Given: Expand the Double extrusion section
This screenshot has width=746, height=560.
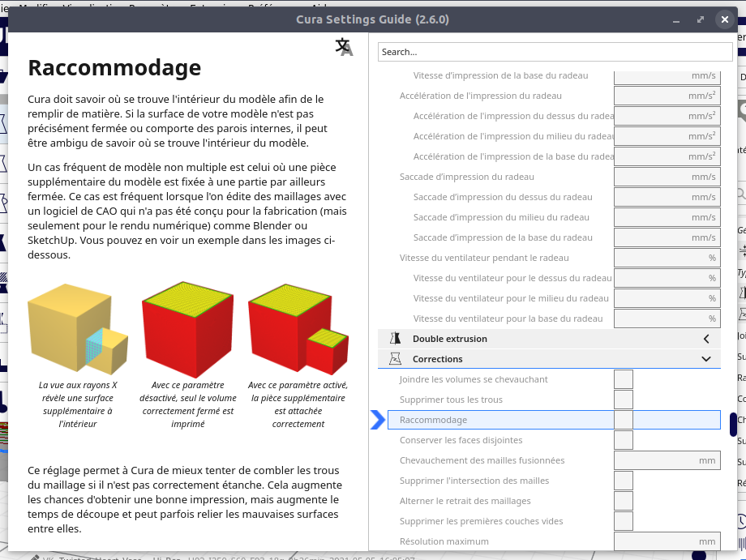Looking at the screenshot, I should [x=706, y=339].
